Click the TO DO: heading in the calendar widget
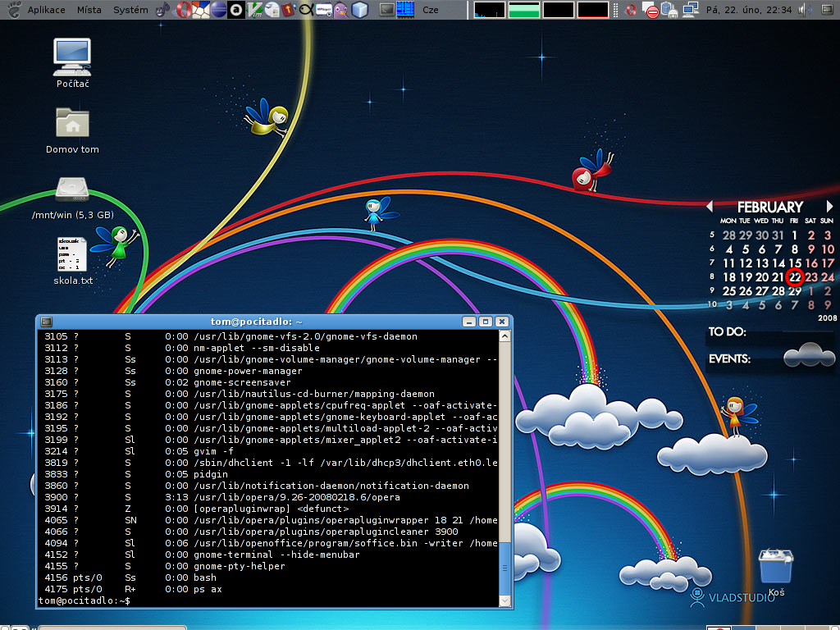Image resolution: width=840 pixels, height=630 pixels. 727,331
